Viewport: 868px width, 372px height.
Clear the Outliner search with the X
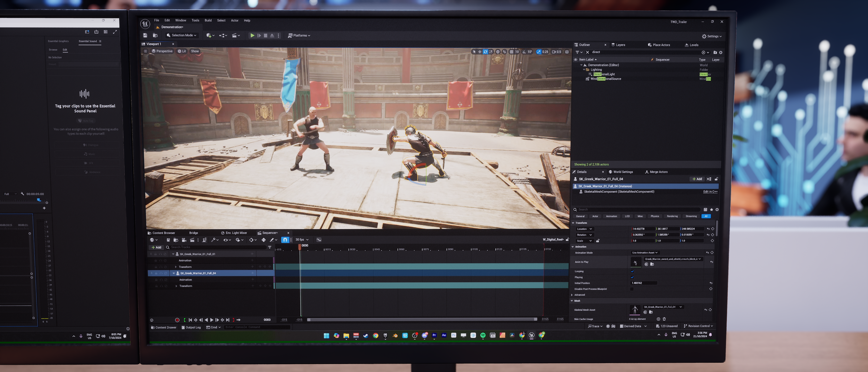click(x=587, y=52)
